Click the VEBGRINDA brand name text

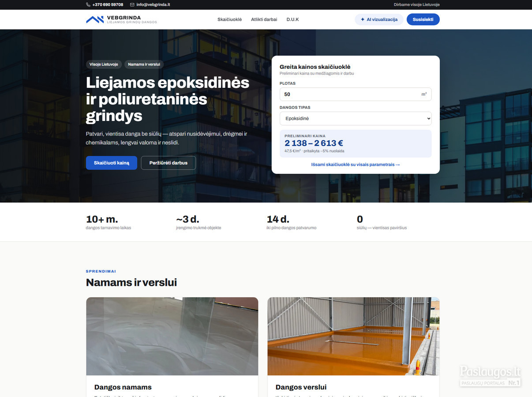(x=124, y=18)
